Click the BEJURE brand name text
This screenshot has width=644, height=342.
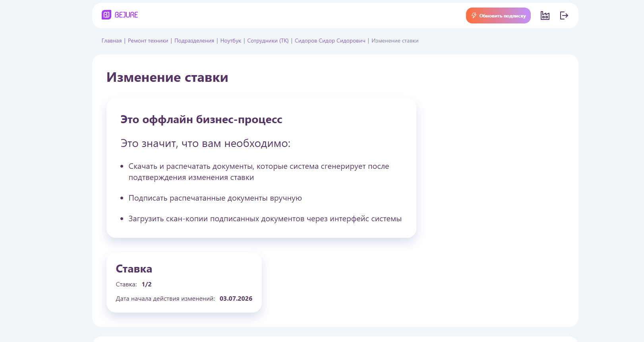point(126,15)
